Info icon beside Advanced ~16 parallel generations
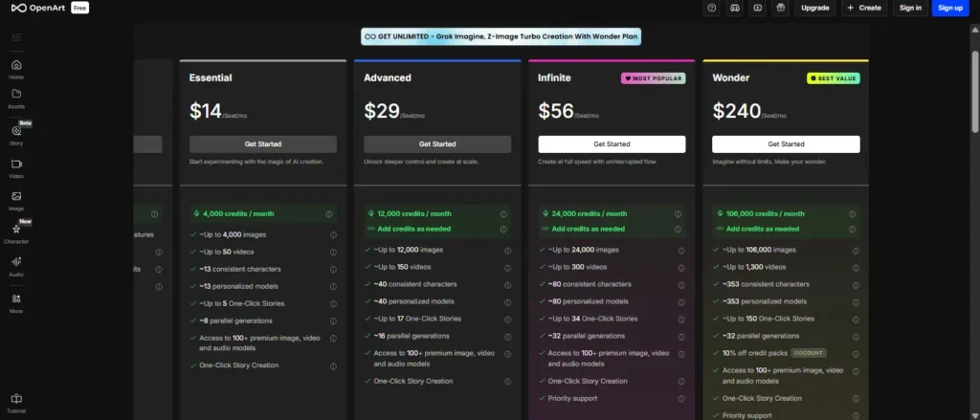The width and height of the screenshot is (980, 420). coord(507,336)
